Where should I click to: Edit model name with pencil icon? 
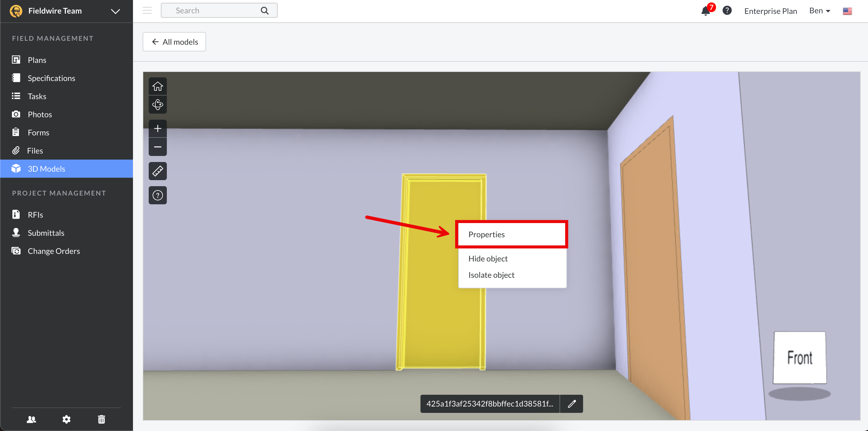572,404
